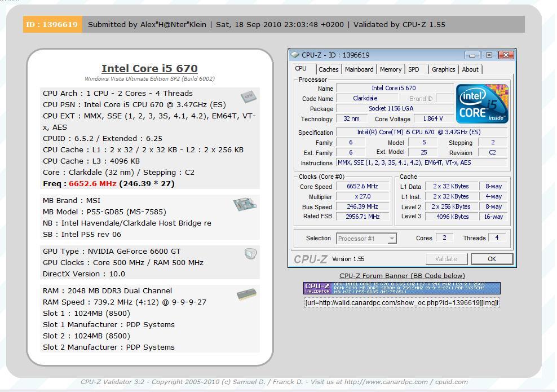Image resolution: width=557 pixels, height=392 pixels.
Task: Click the Submitted by Alex header text
Action: [x=147, y=24]
